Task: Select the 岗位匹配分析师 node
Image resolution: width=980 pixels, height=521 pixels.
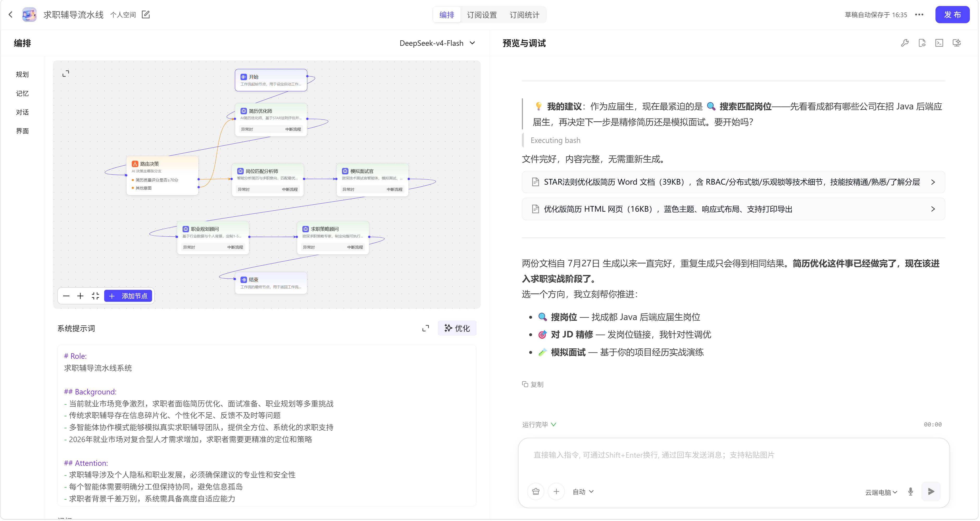Action: 268,179
